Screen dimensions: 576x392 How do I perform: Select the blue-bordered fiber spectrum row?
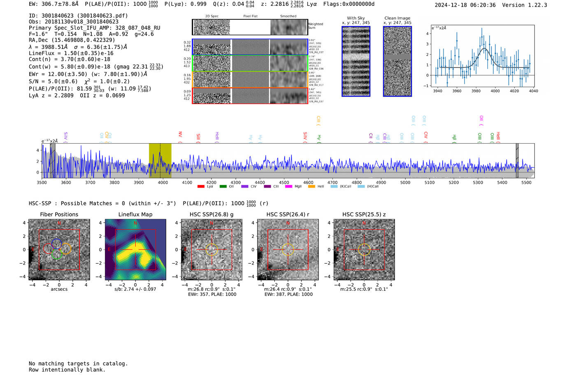(250, 47)
